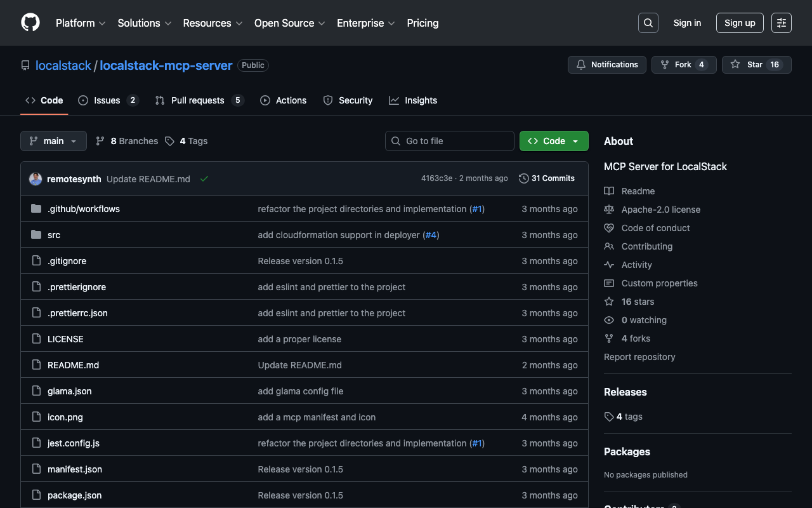Viewport: 812px width, 508px height.
Task: Open the 31 Commits history
Action: [x=546, y=178]
